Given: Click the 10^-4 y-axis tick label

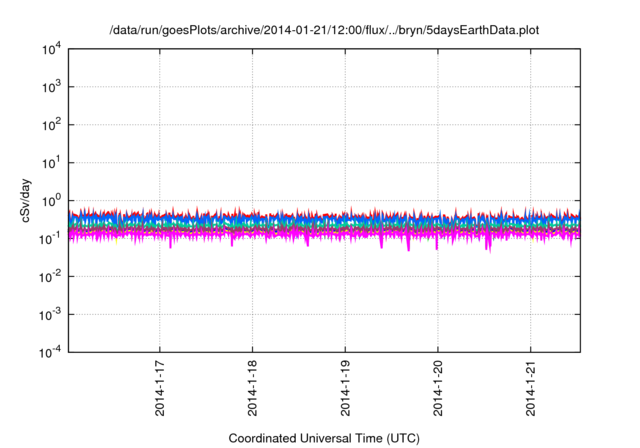Looking at the screenshot, I should (x=50, y=352).
